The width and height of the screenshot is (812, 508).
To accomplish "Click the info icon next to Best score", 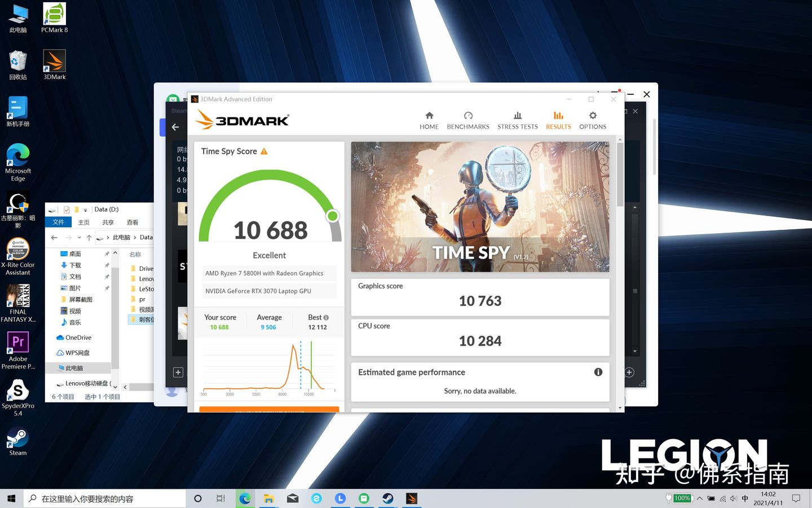I will click(x=326, y=318).
